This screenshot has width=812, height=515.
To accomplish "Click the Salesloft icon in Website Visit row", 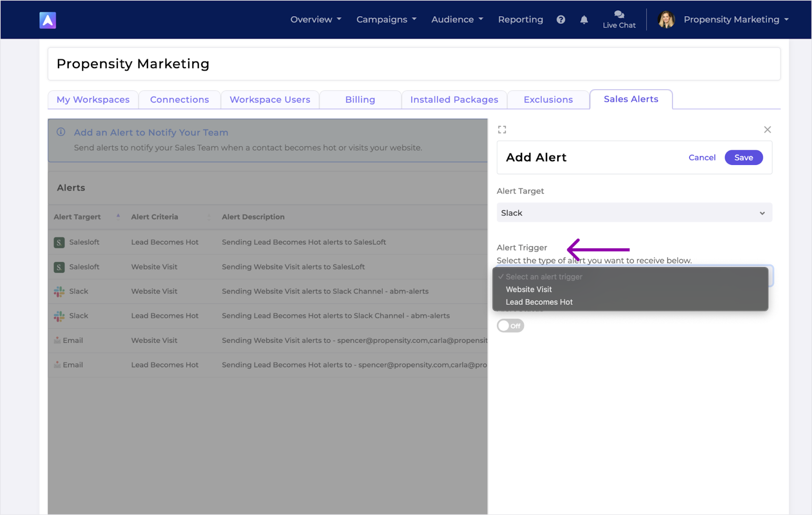I will (59, 267).
